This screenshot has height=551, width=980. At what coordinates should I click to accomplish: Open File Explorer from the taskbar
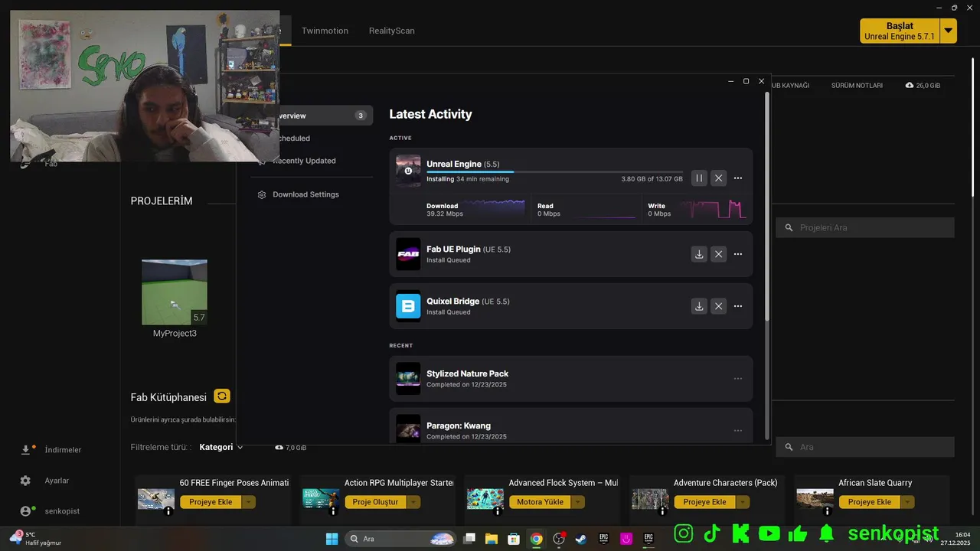point(492,539)
